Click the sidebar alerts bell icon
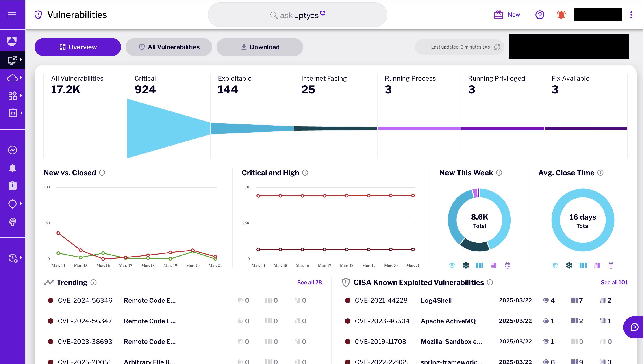Image resolution: width=643 pixels, height=364 pixels. pos(12,168)
